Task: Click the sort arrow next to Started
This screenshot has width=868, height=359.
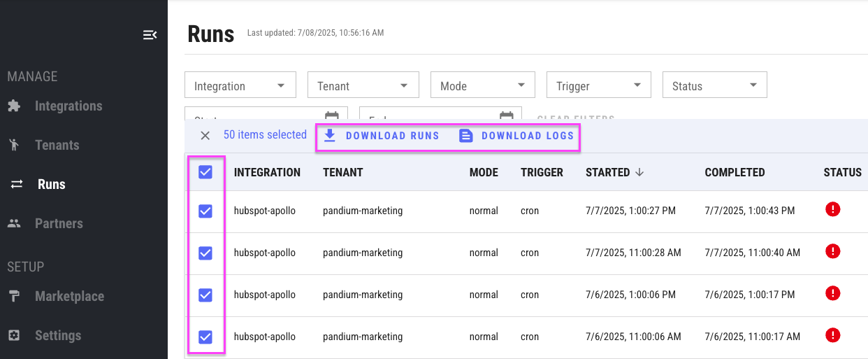Action: click(639, 172)
